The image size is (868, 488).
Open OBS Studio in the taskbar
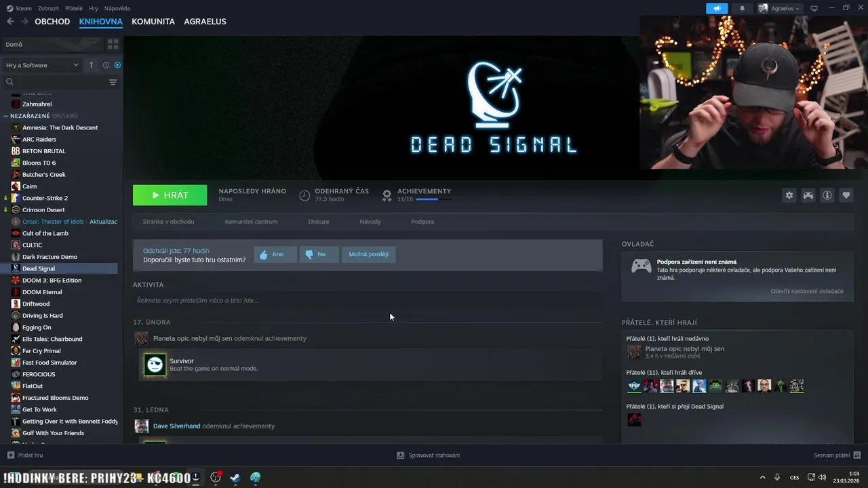(x=216, y=477)
